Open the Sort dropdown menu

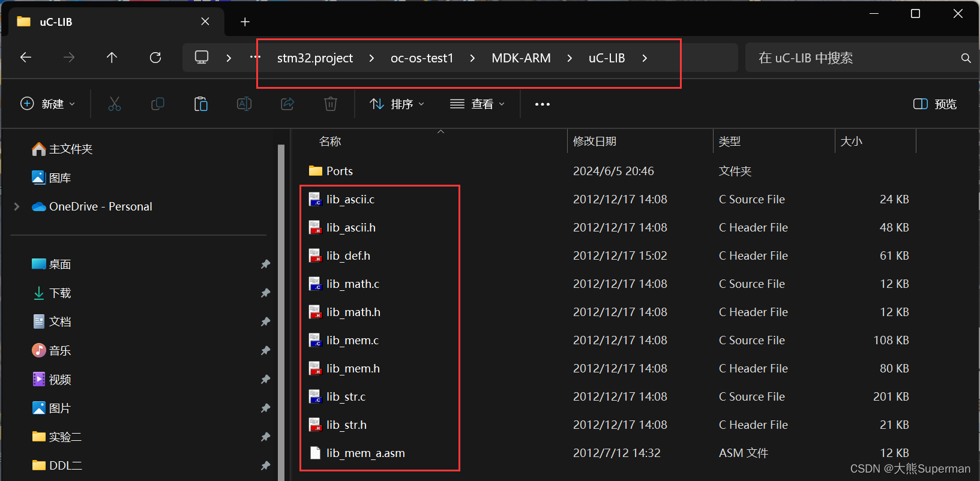click(x=397, y=104)
